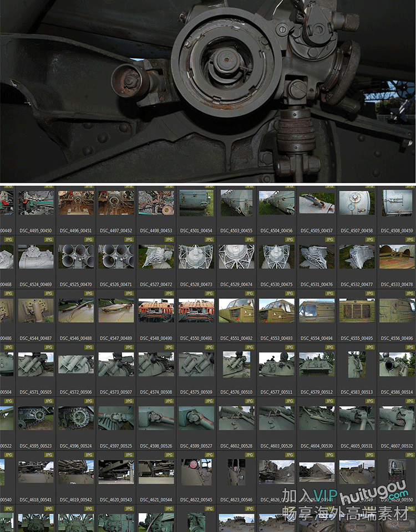The height and width of the screenshot is (532, 416).
Task: Open the DSC_4496_00451 thumbnail image
Action: pyautogui.click(x=76, y=203)
